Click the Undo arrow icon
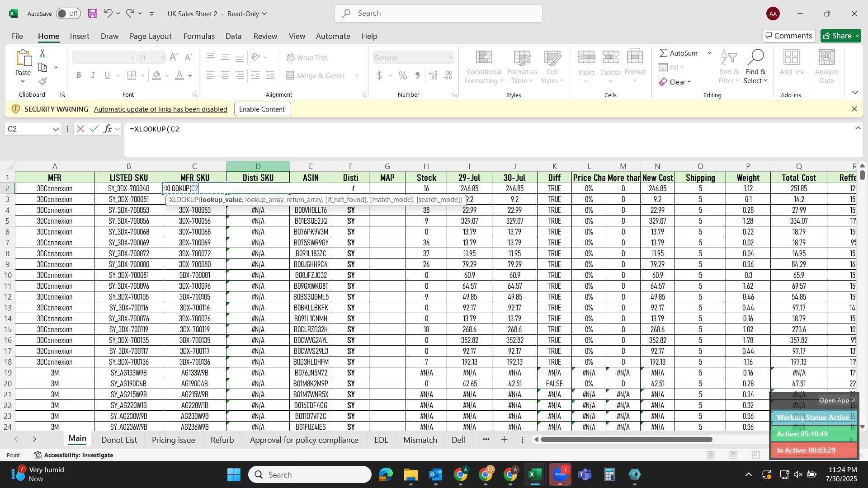Viewport: 868px width, 488px height. [108, 14]
